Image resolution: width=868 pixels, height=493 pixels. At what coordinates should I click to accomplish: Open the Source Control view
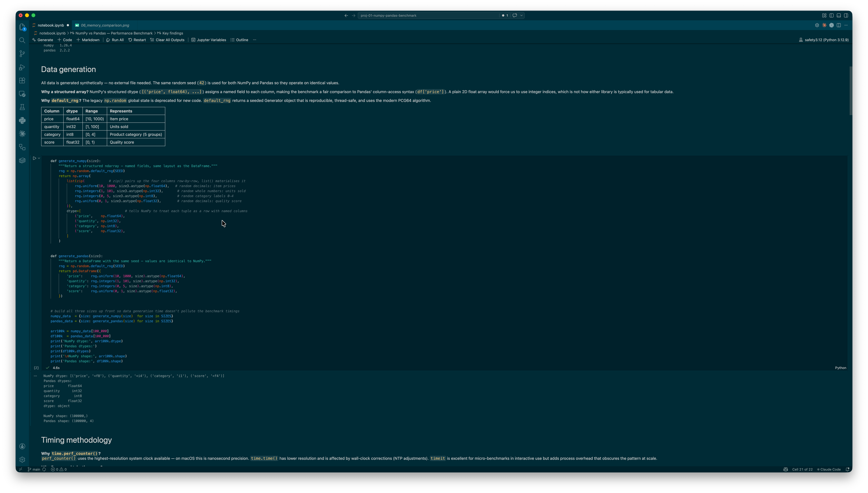22,54
